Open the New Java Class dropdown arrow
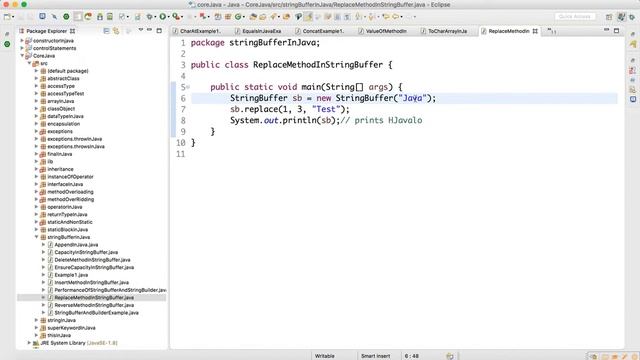This screenshot has height=360, width=640. click(244, 17)
